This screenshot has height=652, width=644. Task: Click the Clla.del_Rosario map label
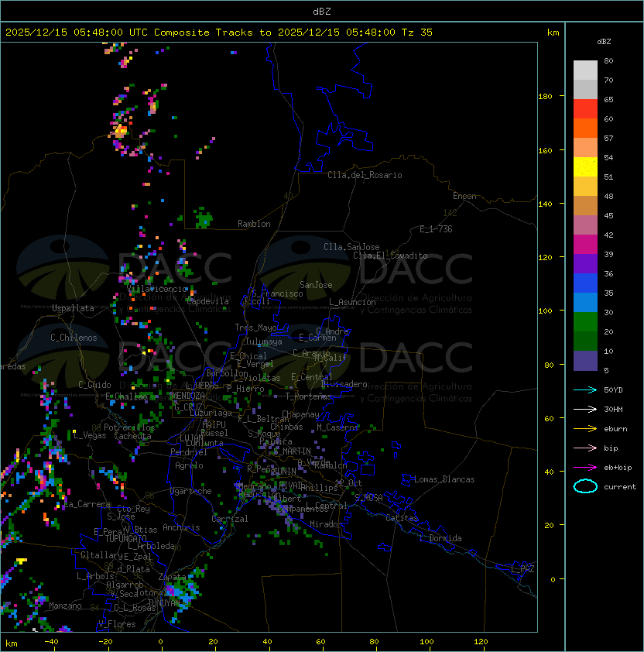[365, 175]
